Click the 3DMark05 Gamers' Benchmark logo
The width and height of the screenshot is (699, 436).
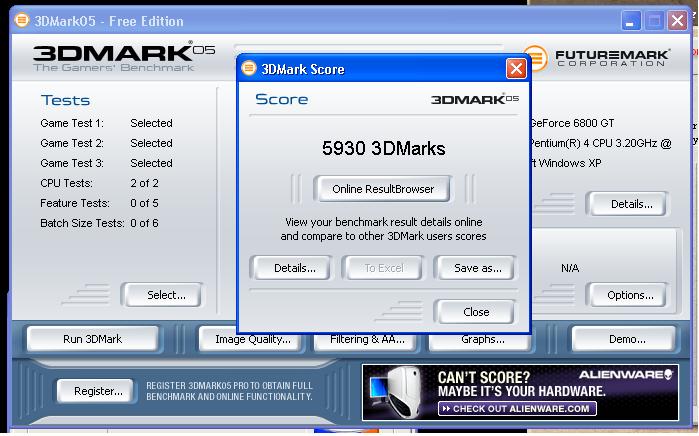124,57
